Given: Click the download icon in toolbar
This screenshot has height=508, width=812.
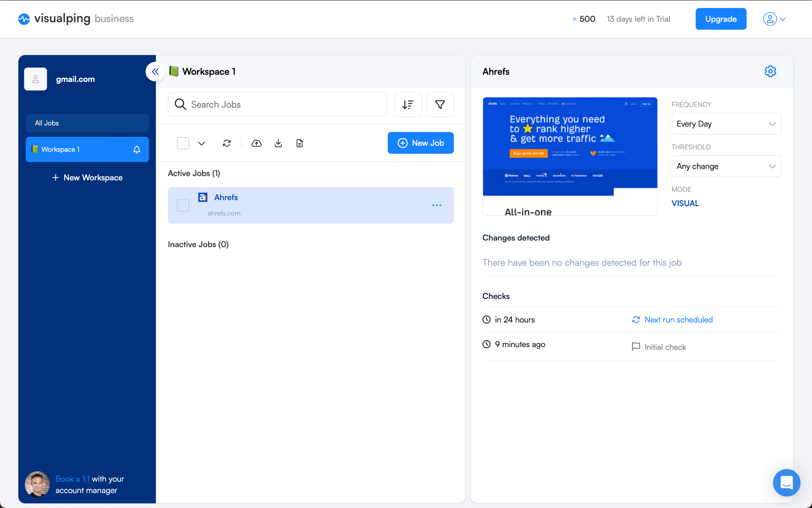Looking at the screenshot, I should tap(279, 143).
